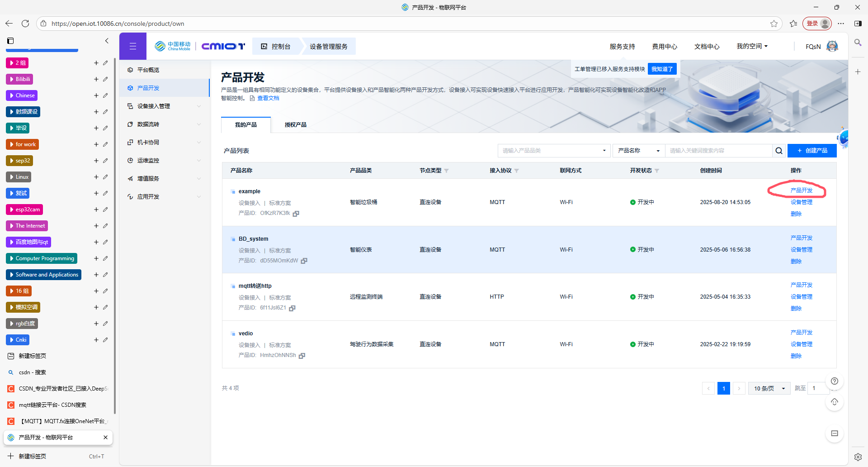Viewport: 868px width, 467px height.
Task: Open 平台概览 in the left sidebar
Action: tap(148, 70)
